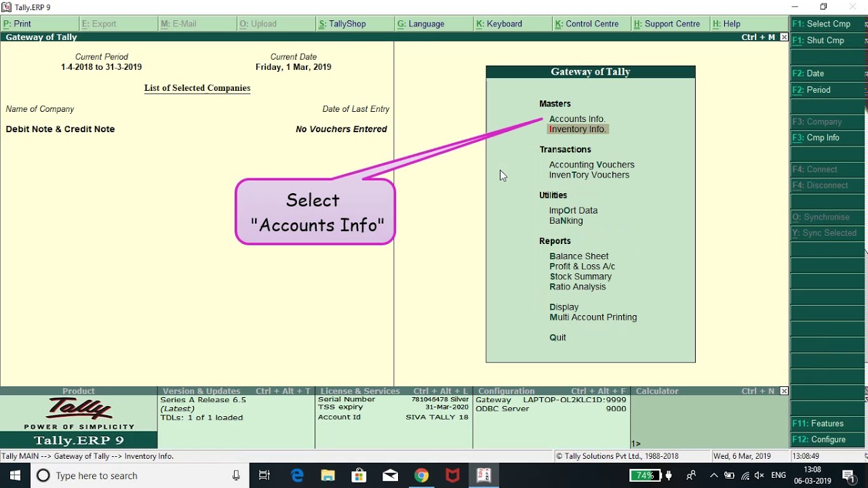Screen dimensions: 868x488
Task: Click F4: Disconnect button
Action: point(828,185)
